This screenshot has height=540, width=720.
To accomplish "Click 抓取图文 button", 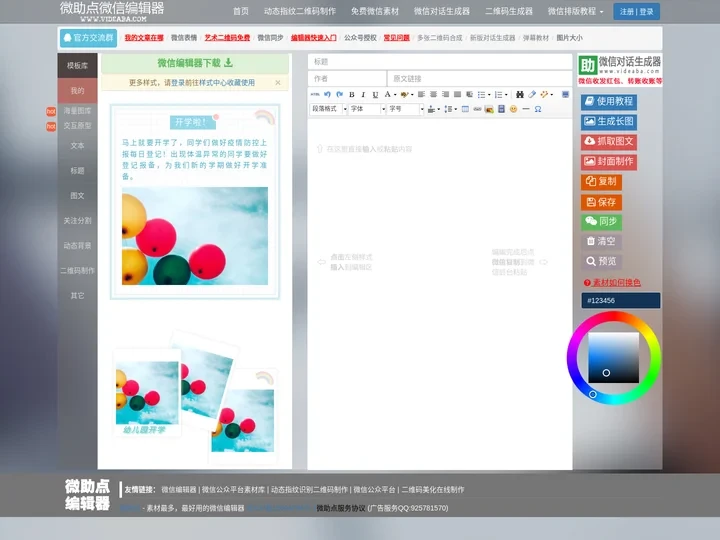I will [x=609, y=141].
